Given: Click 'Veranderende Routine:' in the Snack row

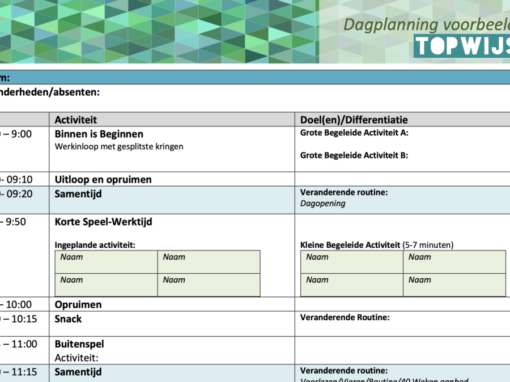Looking at the screenshot, I should (x=345, y=317).
